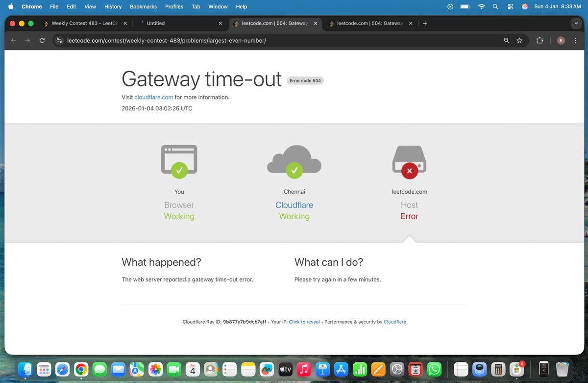Open the Cloudflare link in footer

[x=394, y=322]
